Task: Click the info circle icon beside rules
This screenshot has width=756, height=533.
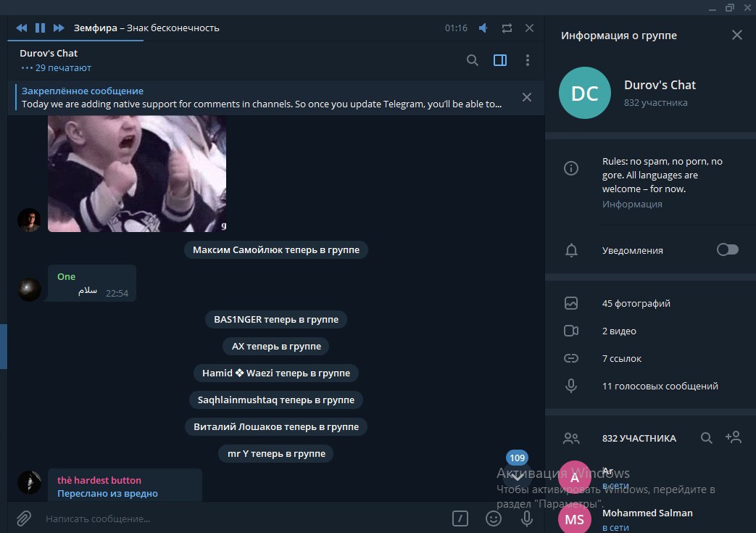Action: 571,168
